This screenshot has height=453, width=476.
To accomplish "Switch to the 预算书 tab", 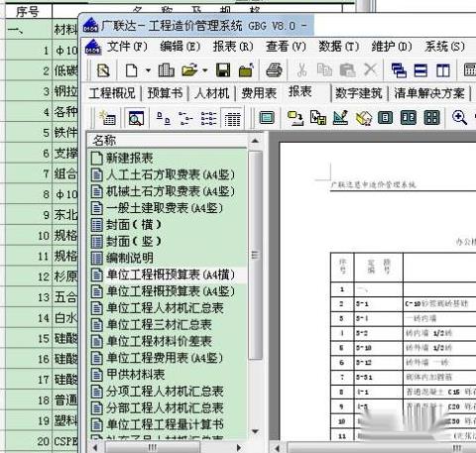I will pyautogui.click(x=165, y=93).
